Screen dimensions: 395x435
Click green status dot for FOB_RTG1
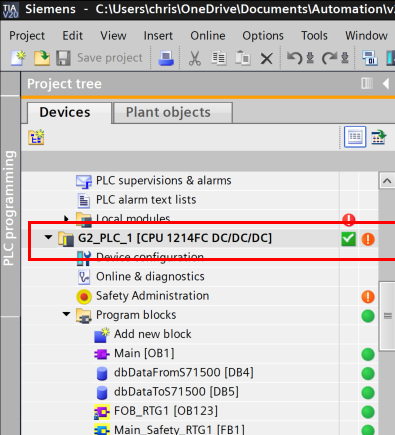pyautogui.click(x=368, y=412)
